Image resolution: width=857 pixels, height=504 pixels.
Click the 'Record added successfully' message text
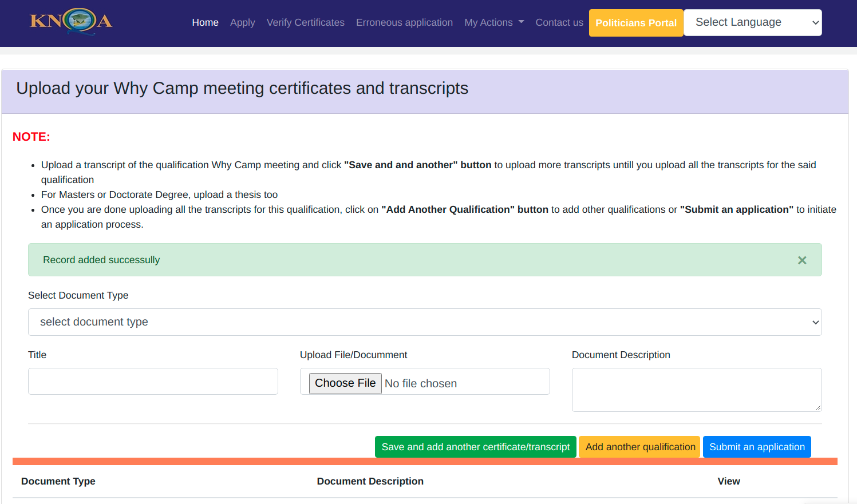(101, 260)
